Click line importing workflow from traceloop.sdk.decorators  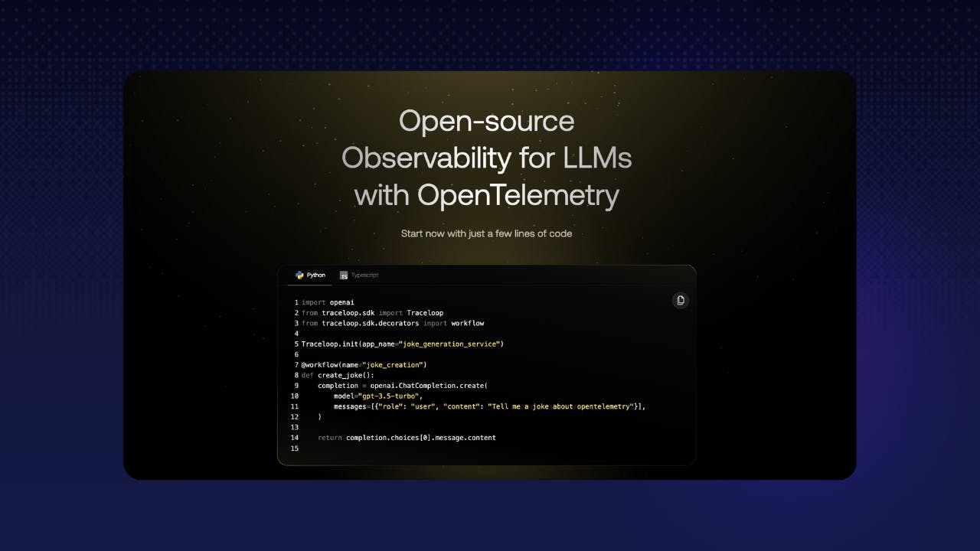coord(393,323)
